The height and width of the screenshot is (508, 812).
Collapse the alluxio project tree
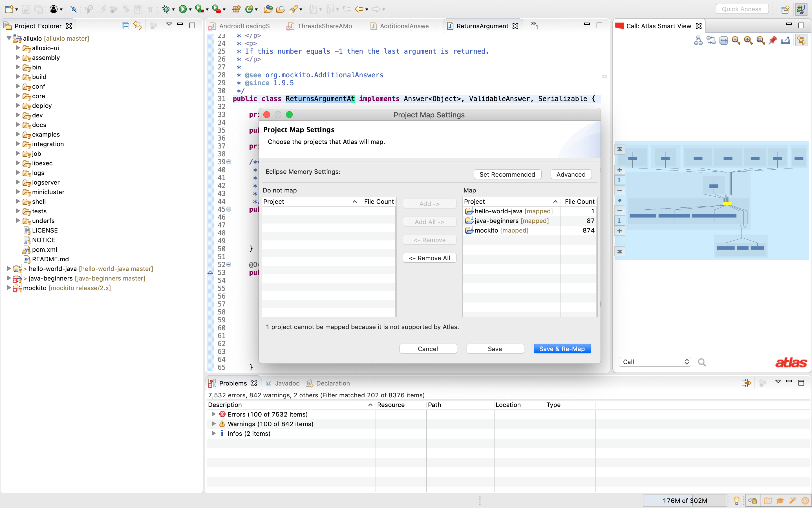9,38
